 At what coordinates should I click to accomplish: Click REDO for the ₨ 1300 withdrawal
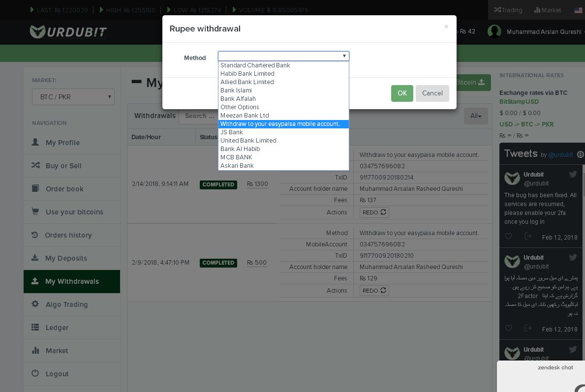tap(374, 212)
